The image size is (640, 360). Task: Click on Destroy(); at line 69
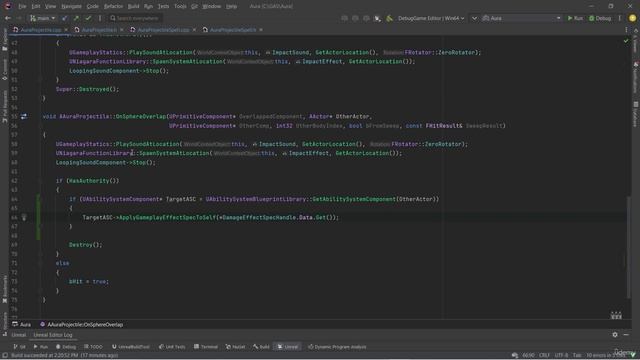85,244
